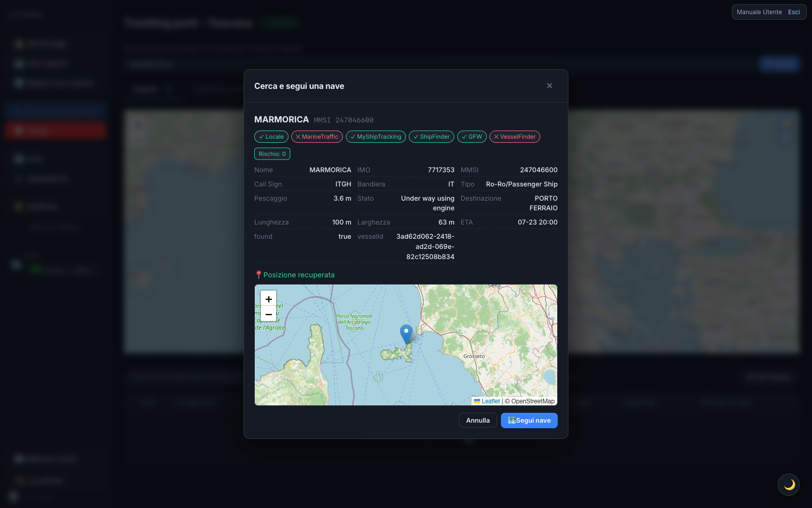Click the MARMORICA vessel title
Viewport: 812px width, 508px height.
click(x=281, y=119)
